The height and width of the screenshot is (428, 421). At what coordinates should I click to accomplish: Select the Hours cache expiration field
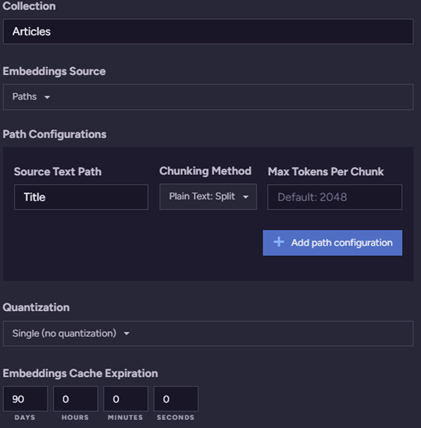pos(75,399)
